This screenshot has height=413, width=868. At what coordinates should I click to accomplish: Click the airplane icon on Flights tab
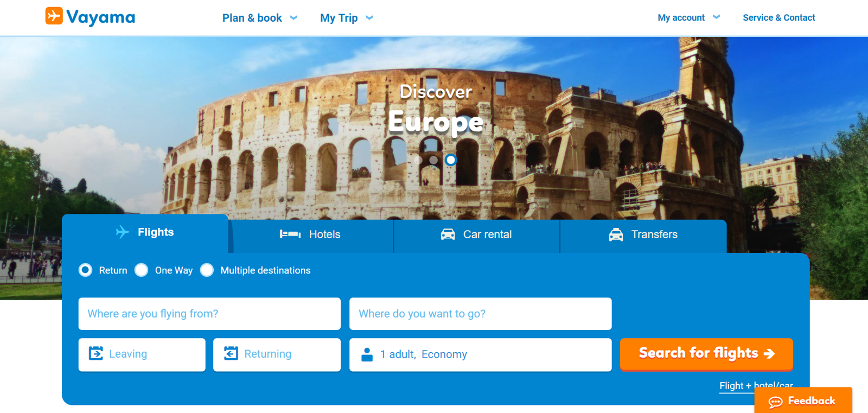123,232
